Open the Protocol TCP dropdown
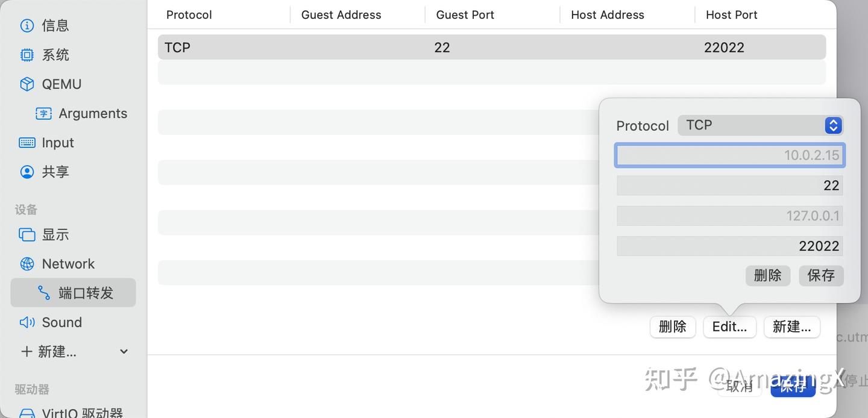This screenshot has height=418, width=868. [760, 125]
